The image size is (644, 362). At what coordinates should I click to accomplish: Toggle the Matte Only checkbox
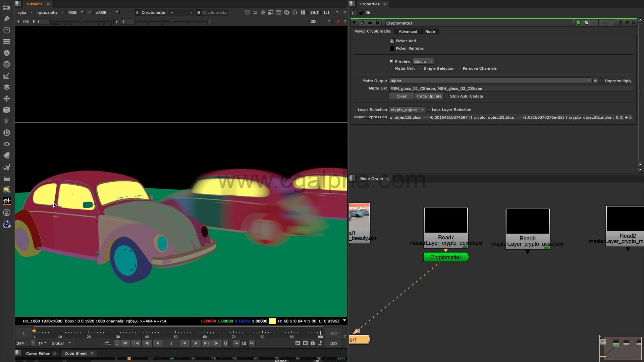[x=391, y=68]
